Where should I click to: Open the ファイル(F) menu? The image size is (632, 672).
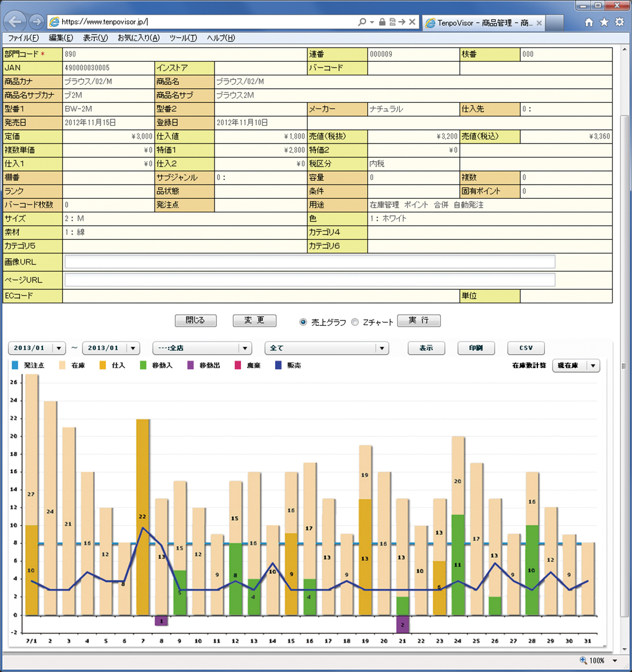coord(23,38)
